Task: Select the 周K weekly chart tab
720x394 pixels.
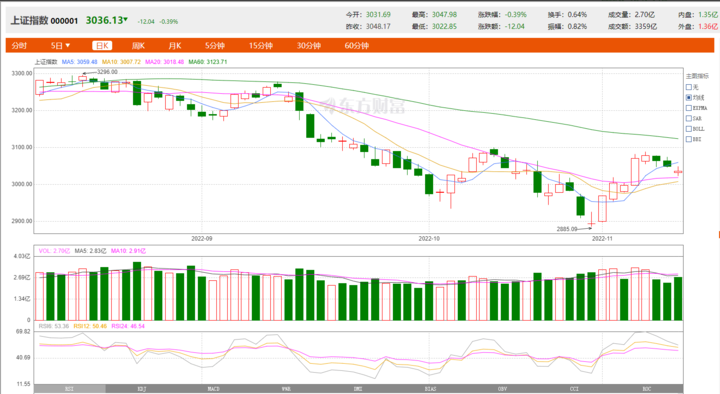Action: pyautogui.click(x=138, y=45)
